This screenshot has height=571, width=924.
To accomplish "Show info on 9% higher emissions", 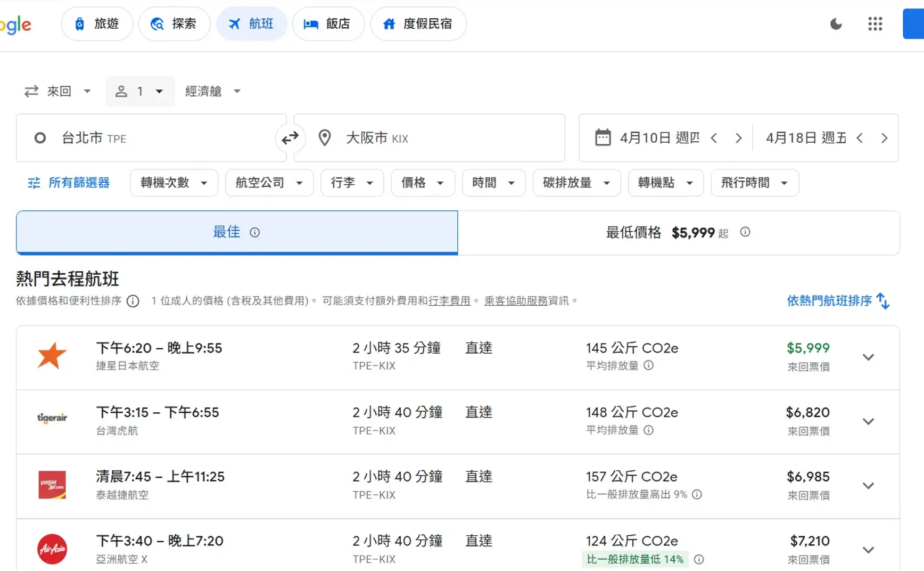I will pyautogui.click(x=697, y=494).
